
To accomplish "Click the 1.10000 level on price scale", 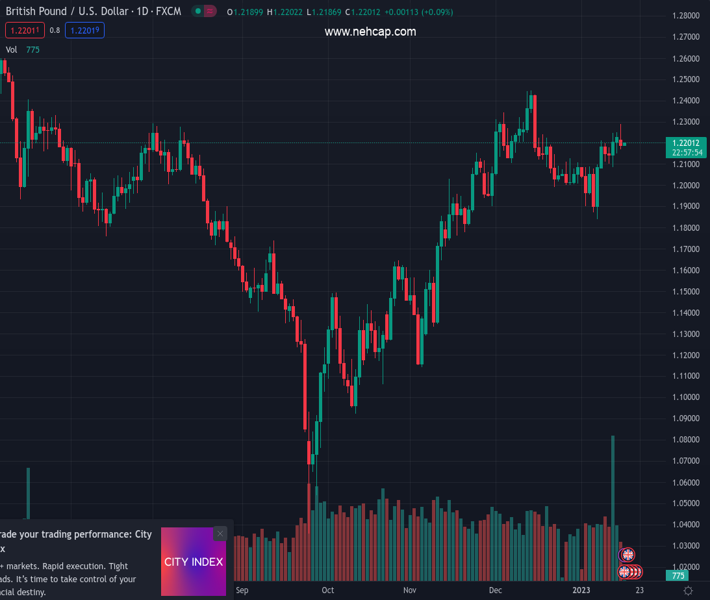I will point(686,397).
